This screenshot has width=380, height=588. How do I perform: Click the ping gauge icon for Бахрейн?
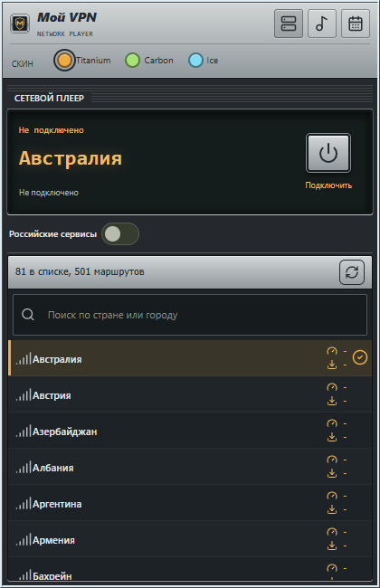[x=332, y=568]
